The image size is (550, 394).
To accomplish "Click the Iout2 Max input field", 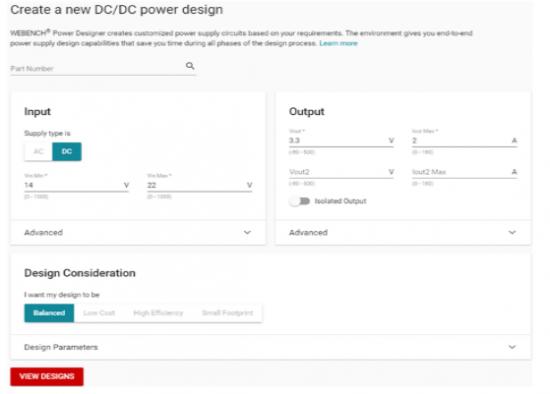I will click(464, 172).
